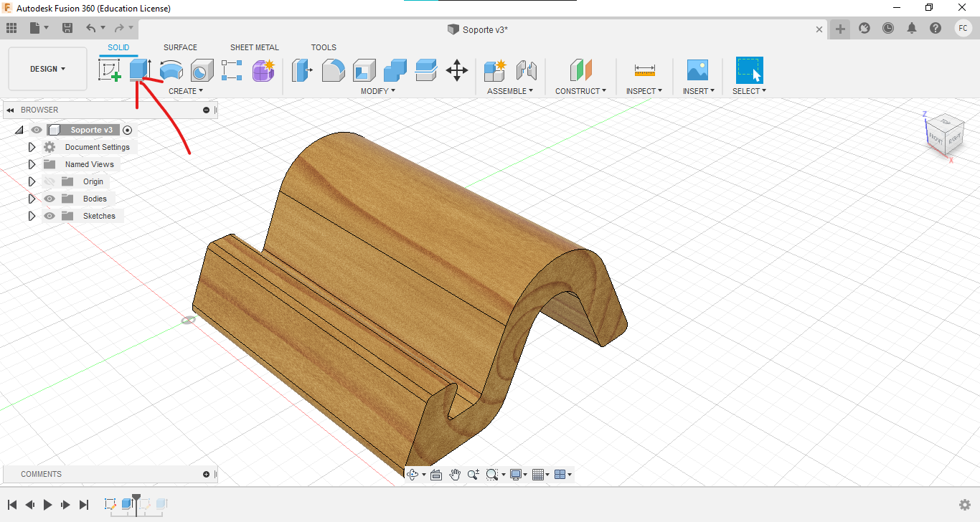Image resolution: width=980 pixels, height=522 pixels.
Task: Hide the Sketches folder with eye icon
Action: pos(50,216)
